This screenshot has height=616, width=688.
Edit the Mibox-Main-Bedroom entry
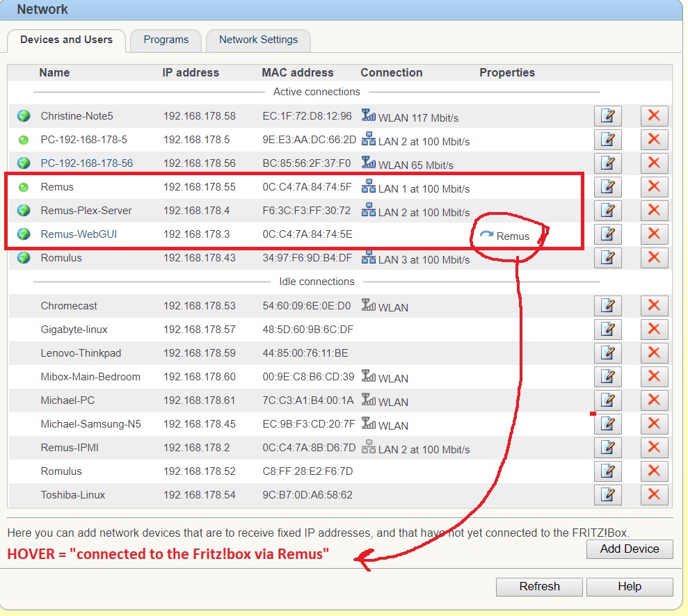(608, 377)
